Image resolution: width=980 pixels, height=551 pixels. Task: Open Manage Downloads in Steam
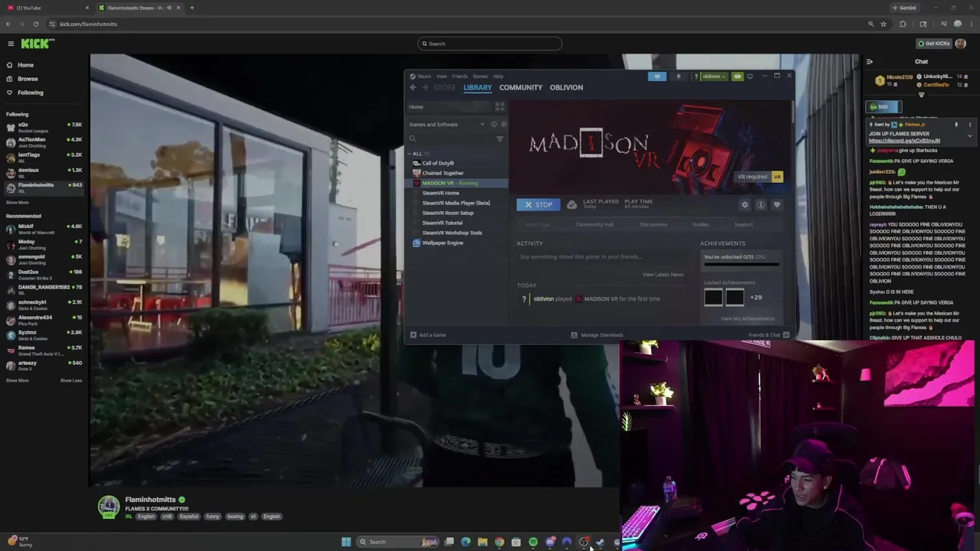pyautogui.click(x=597, y=334)
